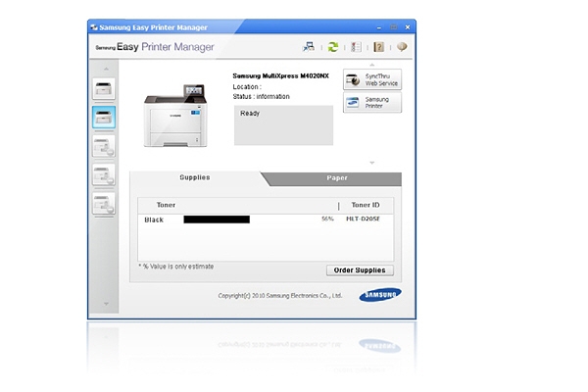This screenshot has height=392, width=588.
Task: Open the Samsung Printer link
Action: coord(372,102)
